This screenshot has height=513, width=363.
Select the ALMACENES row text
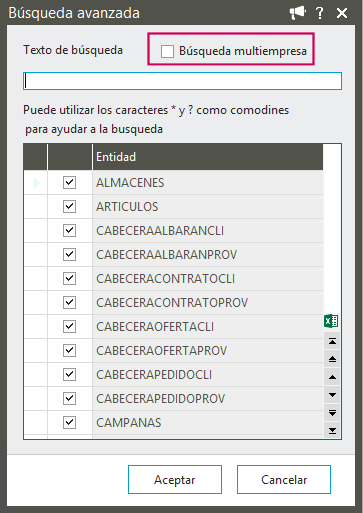click(130, 183)
